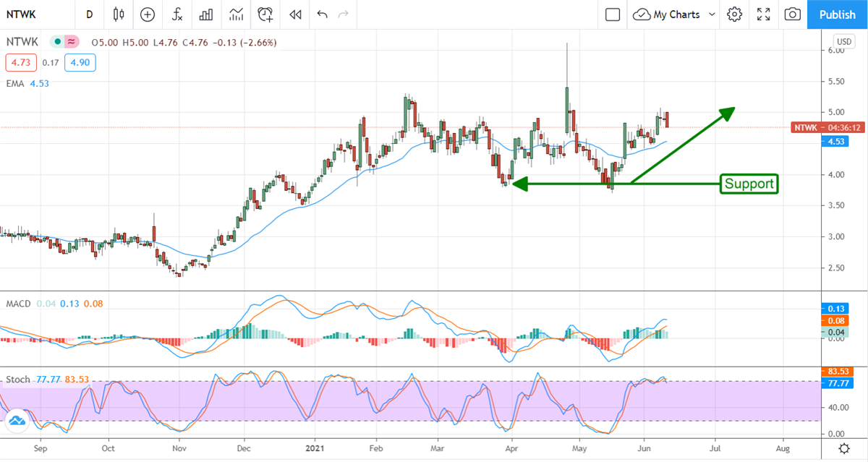Click the Publish button
This screenshot has height=462, width=868.
point(838,14)
